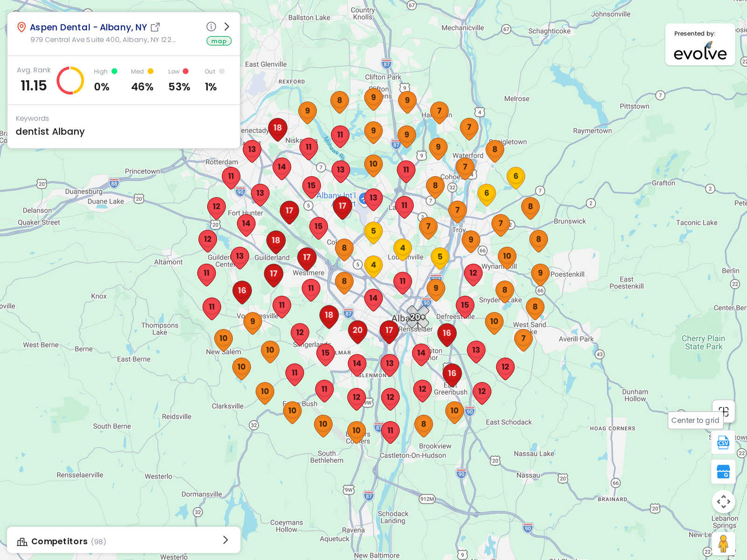The width and height of the screenshot is (747, 560).
Task: Open Aspen Dental - Albany, NY link
Action: click(x=88, y=27)
